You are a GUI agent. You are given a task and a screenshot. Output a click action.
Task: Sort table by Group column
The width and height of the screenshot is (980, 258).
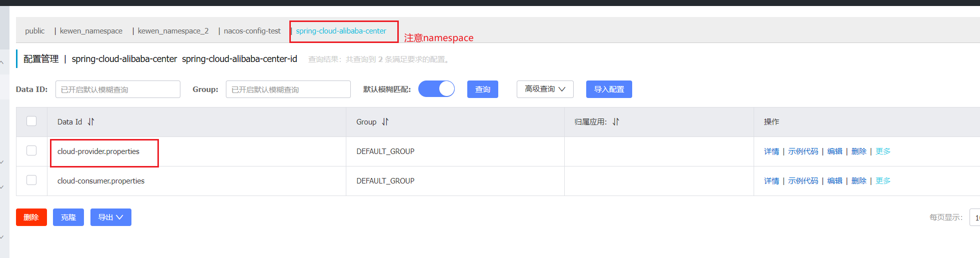(x=385, y=121)
